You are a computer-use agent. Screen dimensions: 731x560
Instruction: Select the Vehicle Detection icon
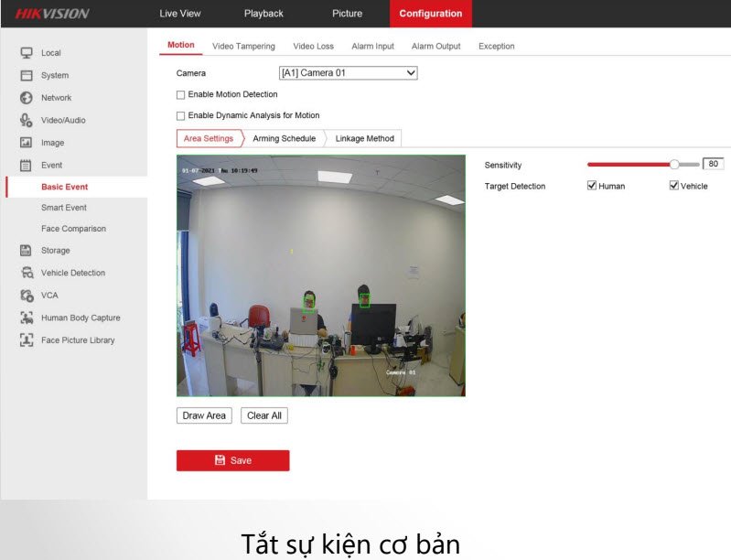27,273
